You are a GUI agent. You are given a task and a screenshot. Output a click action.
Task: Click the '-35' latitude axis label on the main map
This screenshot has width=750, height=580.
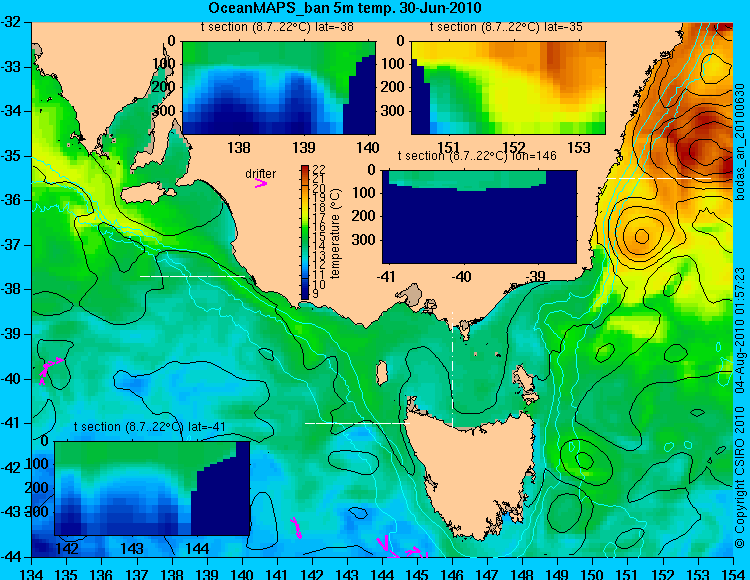coord(11,156)
